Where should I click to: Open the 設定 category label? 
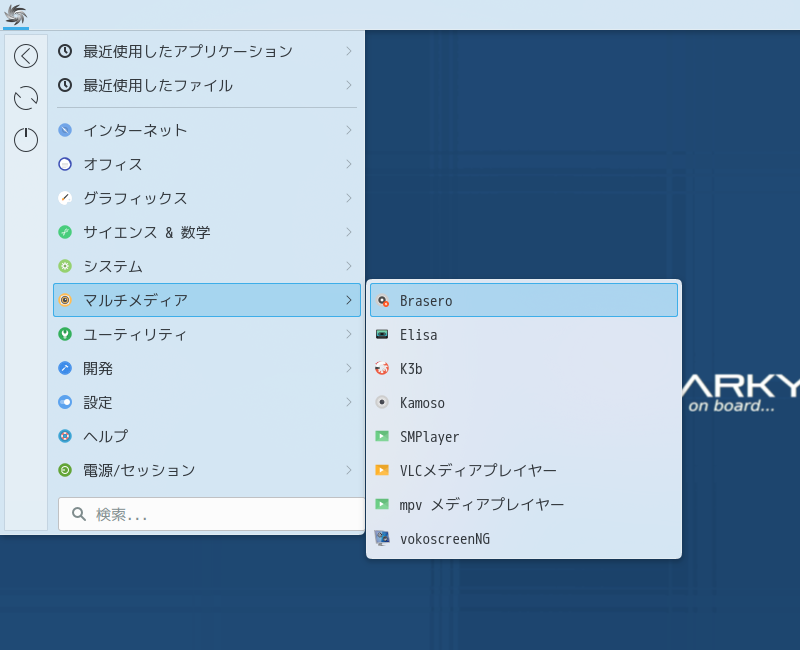[98, 403]
